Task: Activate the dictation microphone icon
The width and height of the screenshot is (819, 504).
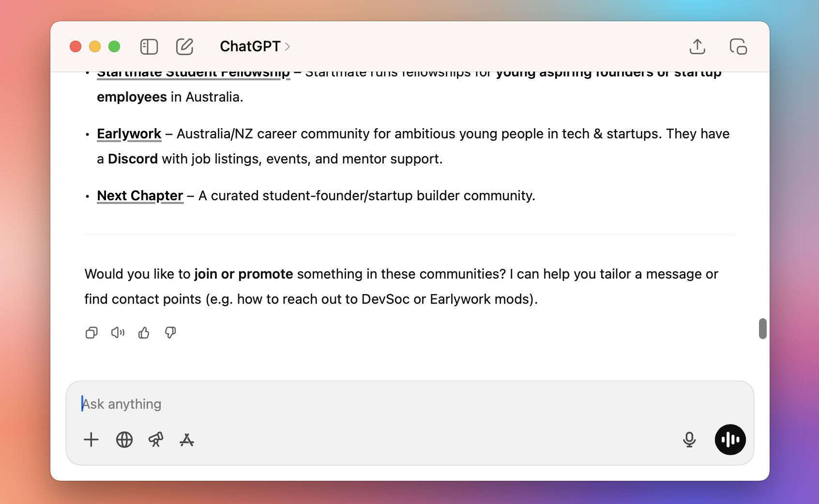Action: [690, 440]
